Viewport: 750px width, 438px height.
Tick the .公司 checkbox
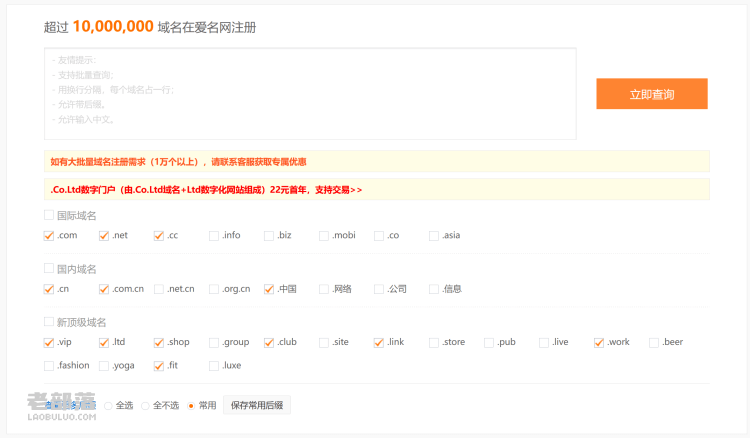[x=379, y=289]
